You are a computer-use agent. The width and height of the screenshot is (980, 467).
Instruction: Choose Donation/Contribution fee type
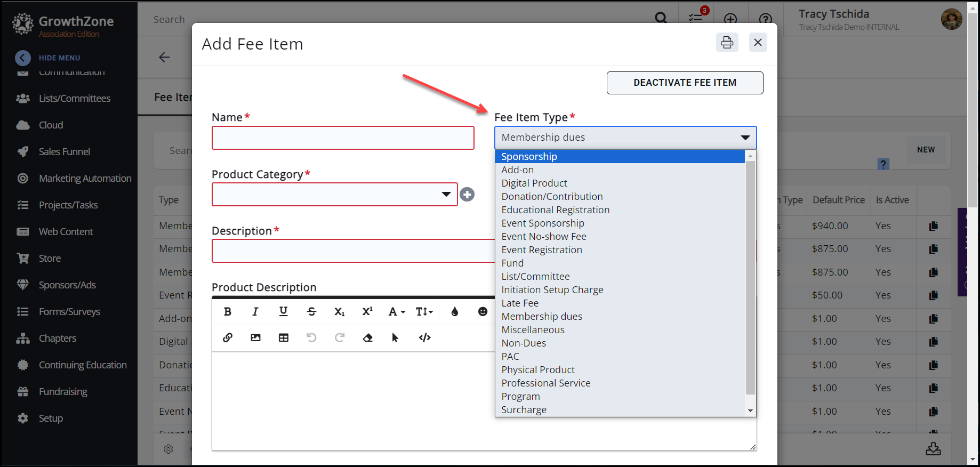pos(551,197)
